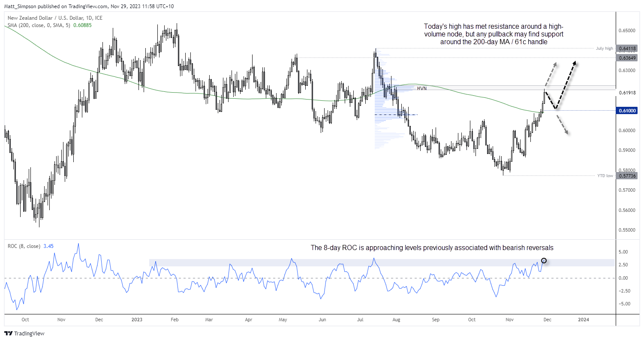Click the Mar label on the time axis
The height and width of the screenshot is (341, 644).
tap(208, 320)
